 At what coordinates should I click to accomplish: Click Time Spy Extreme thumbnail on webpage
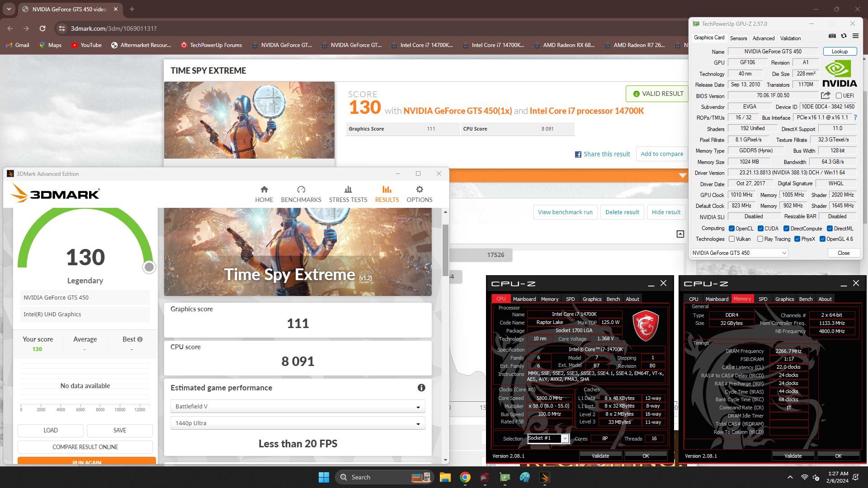pyautogui.click(x=249, y=120)
